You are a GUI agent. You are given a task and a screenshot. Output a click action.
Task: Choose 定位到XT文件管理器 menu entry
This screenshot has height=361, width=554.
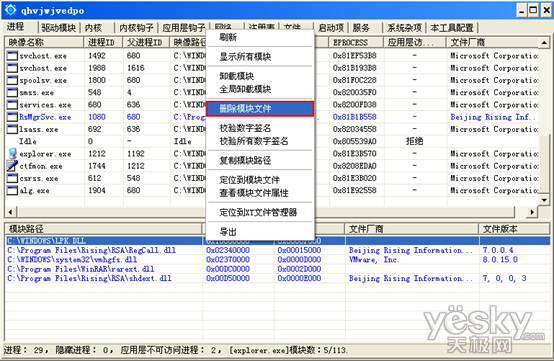[260, 212]
